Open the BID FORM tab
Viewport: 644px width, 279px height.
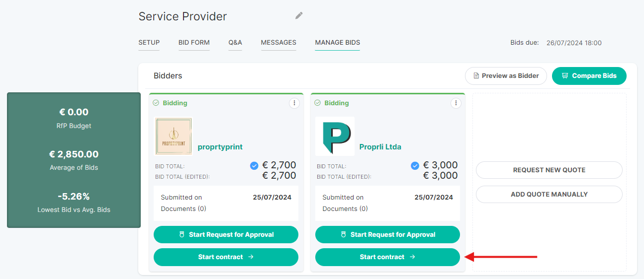coord(194,43)
